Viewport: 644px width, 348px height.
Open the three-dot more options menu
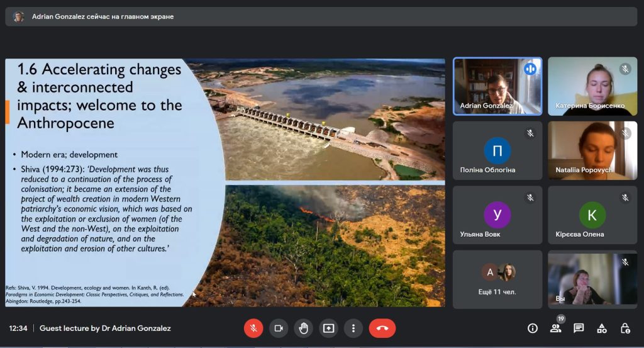coord(353,328)
